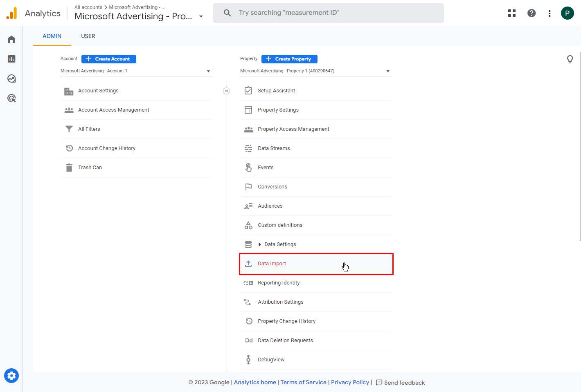Viewport: 581px width, 392px height.
Task: Open the property picker dropdown arrow in header
Action: click(201, 16)
